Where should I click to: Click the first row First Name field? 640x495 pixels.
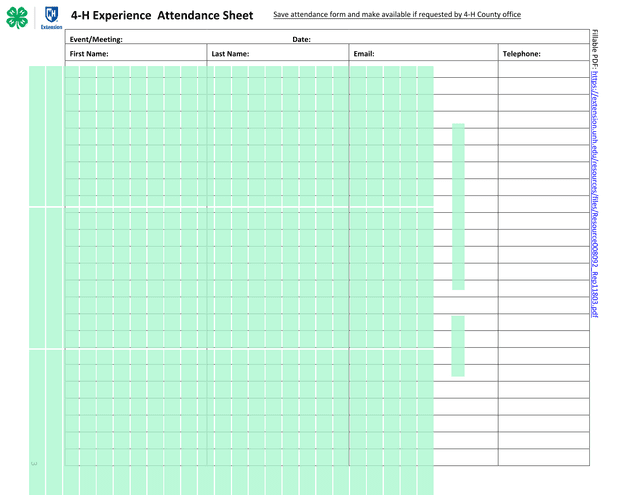[x=135, y=70]
